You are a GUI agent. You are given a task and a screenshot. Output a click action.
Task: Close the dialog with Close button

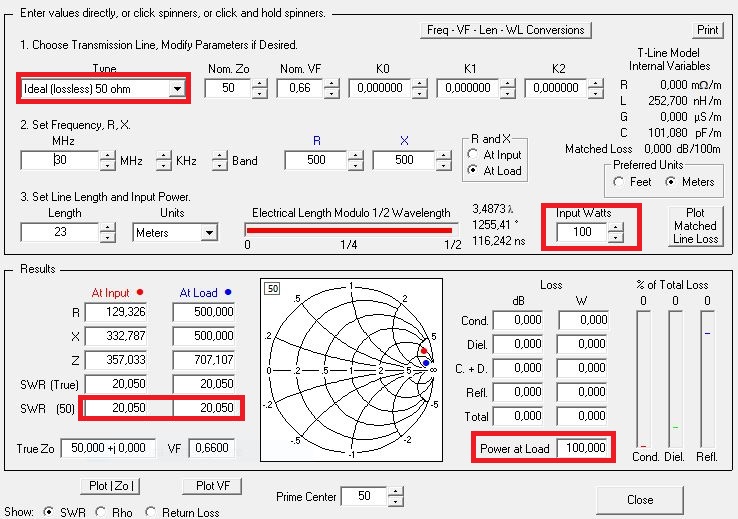coord(640,500)
